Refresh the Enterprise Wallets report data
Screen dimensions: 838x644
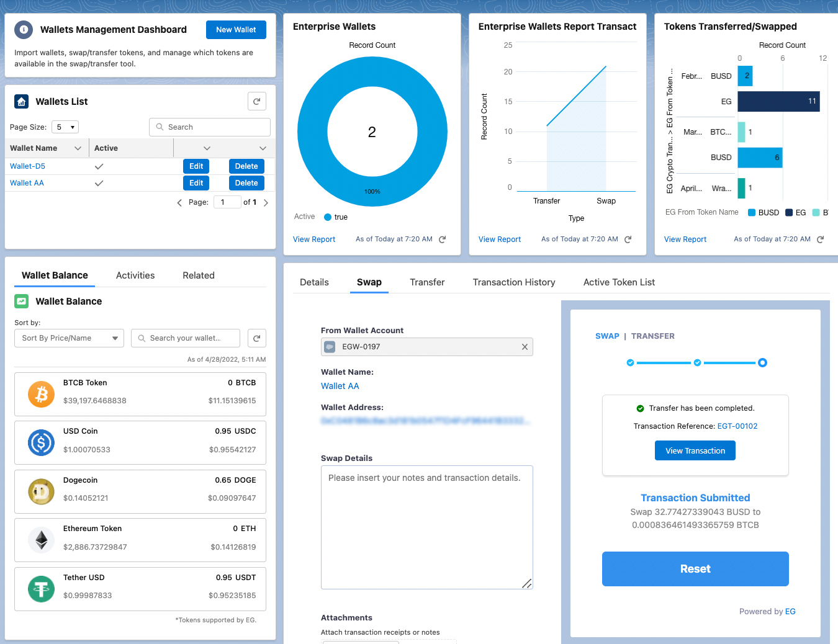(x=442, y=239)
